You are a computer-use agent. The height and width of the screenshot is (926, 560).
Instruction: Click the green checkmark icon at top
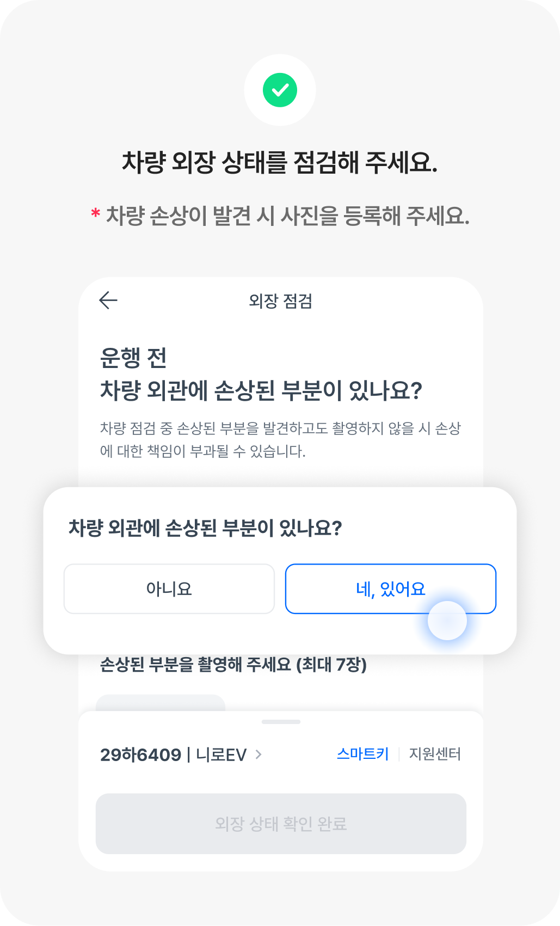280,90
